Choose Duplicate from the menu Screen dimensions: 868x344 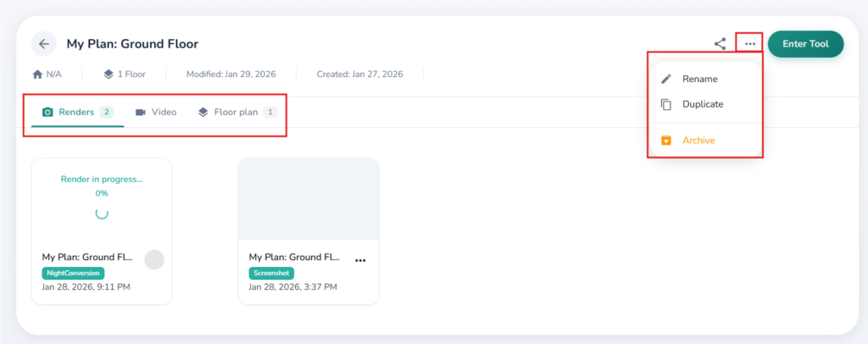point(703,104)
